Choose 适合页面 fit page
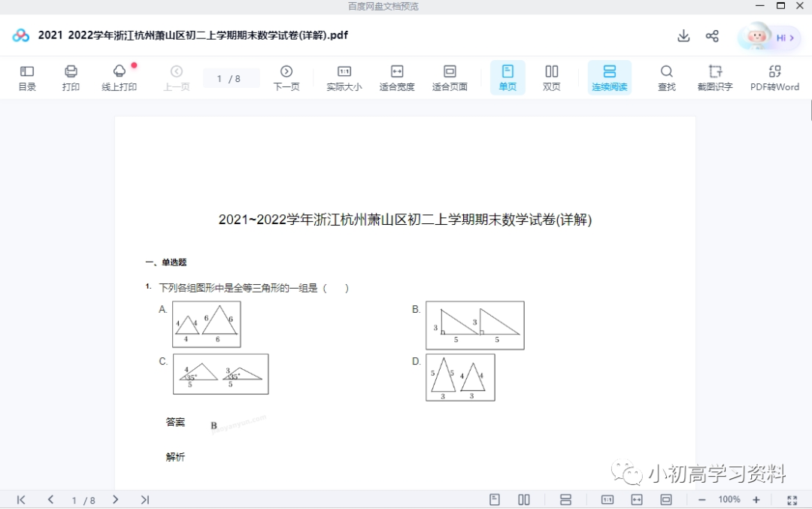This screenshot has height=509, width=812. coord(450,78)
